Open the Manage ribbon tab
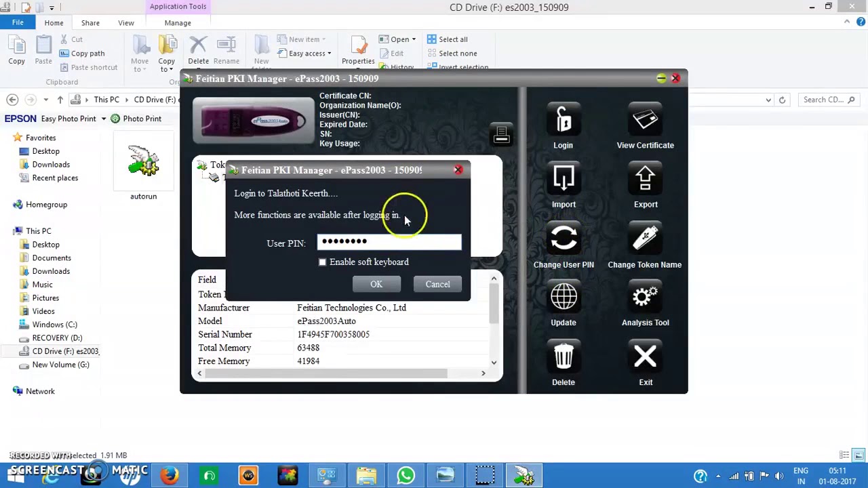 point(178,22)
